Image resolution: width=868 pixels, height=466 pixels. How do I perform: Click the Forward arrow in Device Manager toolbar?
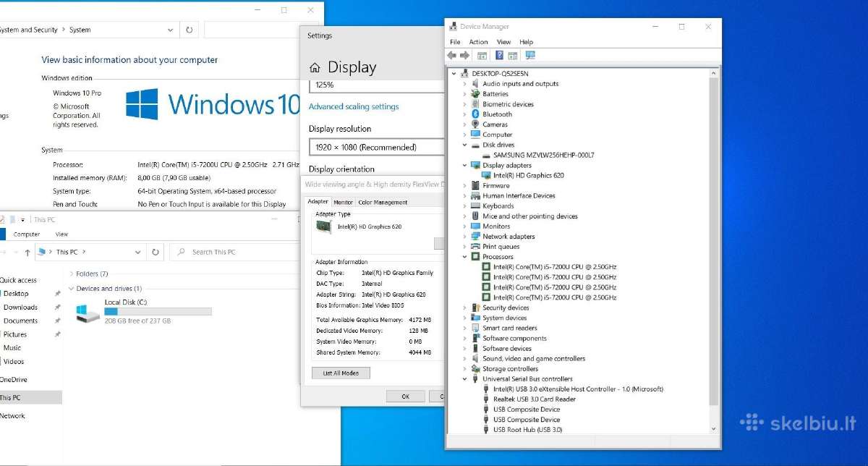(x=465, y=56)
